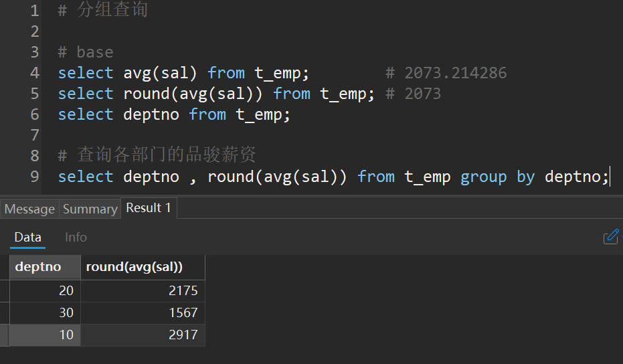Screen dimensions: 623x364
Task: Open the Summary tab
Action: tap(90, 209)
